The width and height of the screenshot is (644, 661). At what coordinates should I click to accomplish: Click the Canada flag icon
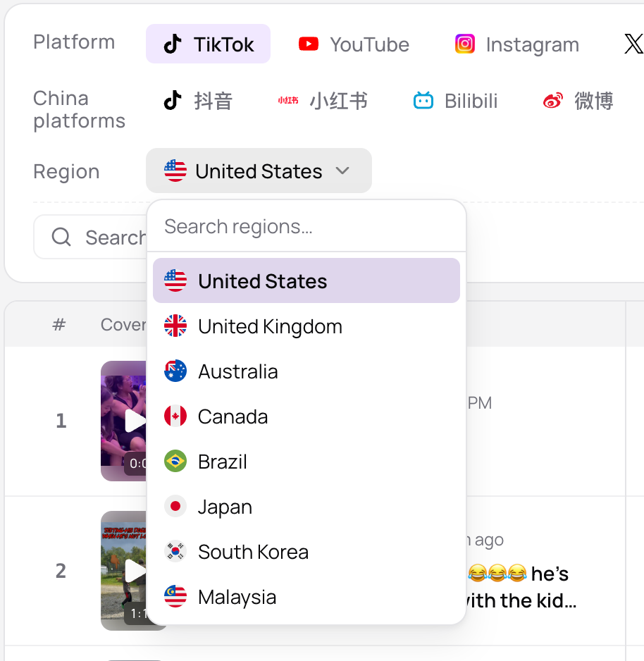[x=175, y=416]
